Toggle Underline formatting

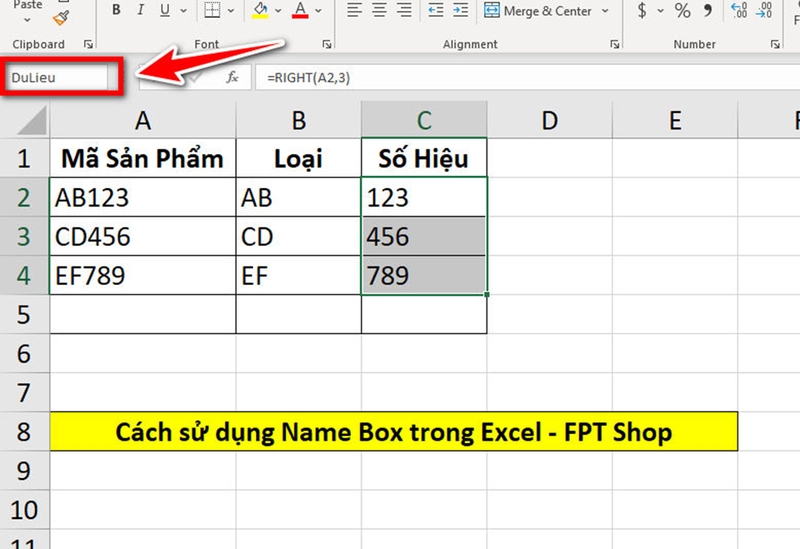click(x=165, y=10)
